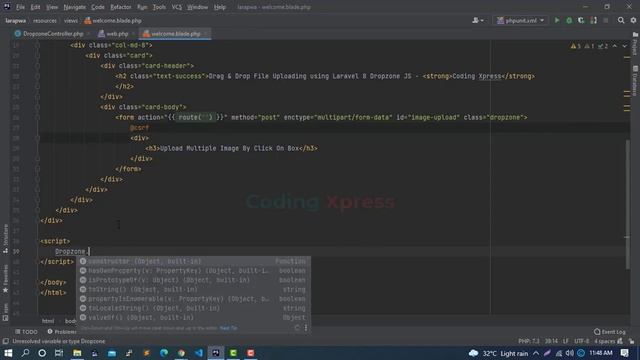640x360 pixels.
Task: Select the welcome.blade.php editor tab
Action: [175, 34]
